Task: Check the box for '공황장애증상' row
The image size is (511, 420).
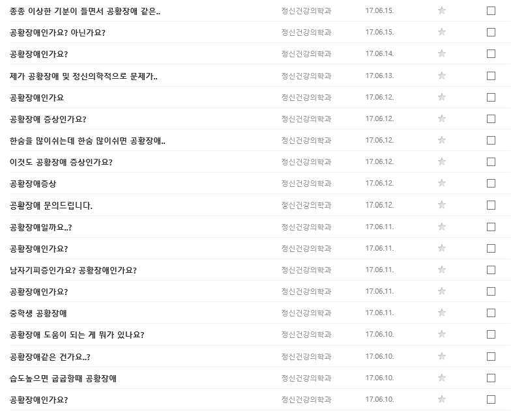Action: pos(491,184)
